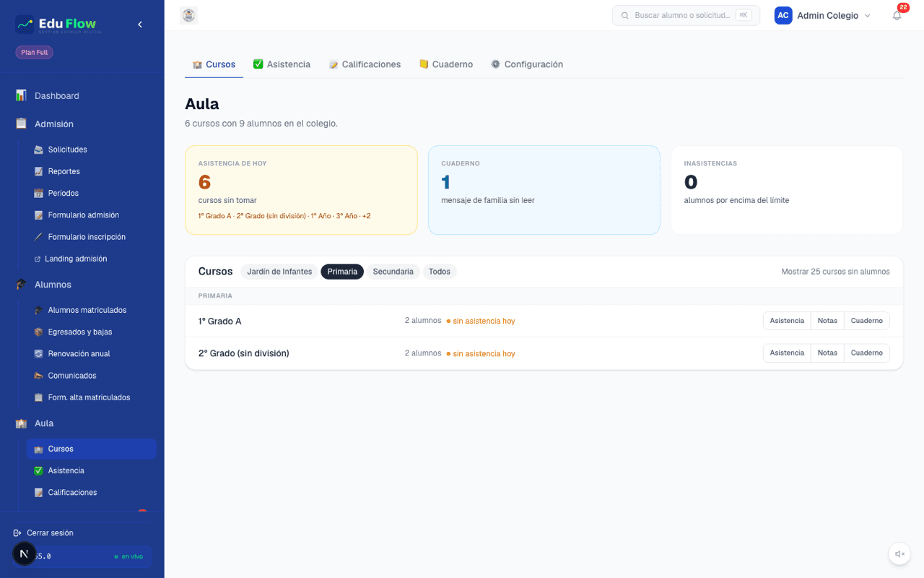Open Dashboard in the sidebar
924x578 pixels.
tap(82, 95)
